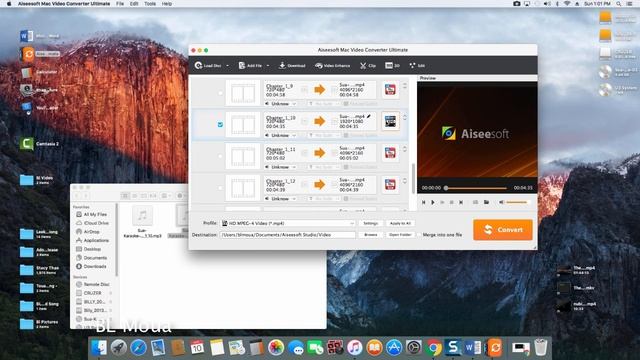This screenshot has height=360, width=640.
Task: Open Safari from the Dock
Action: pos(138,348)
